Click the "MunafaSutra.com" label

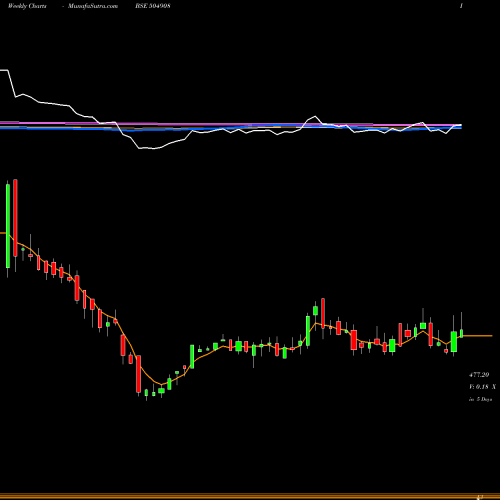[93, 6]
